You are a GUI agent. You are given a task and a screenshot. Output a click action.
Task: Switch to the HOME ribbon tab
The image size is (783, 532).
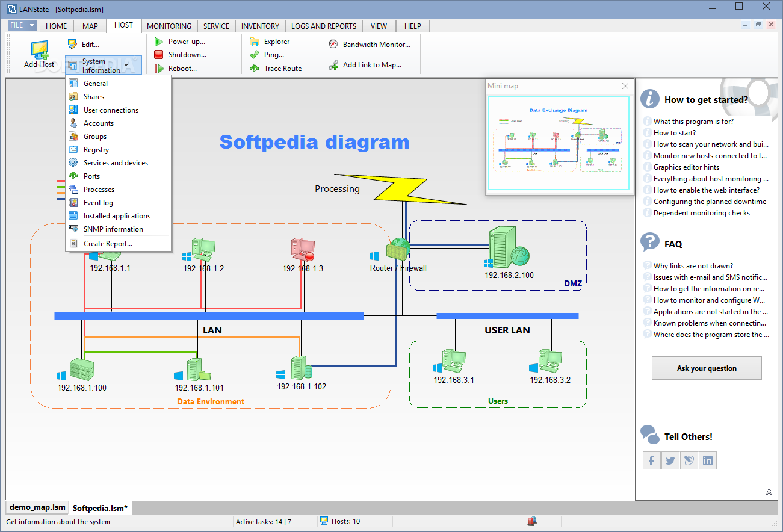click(x=57, y=26)
